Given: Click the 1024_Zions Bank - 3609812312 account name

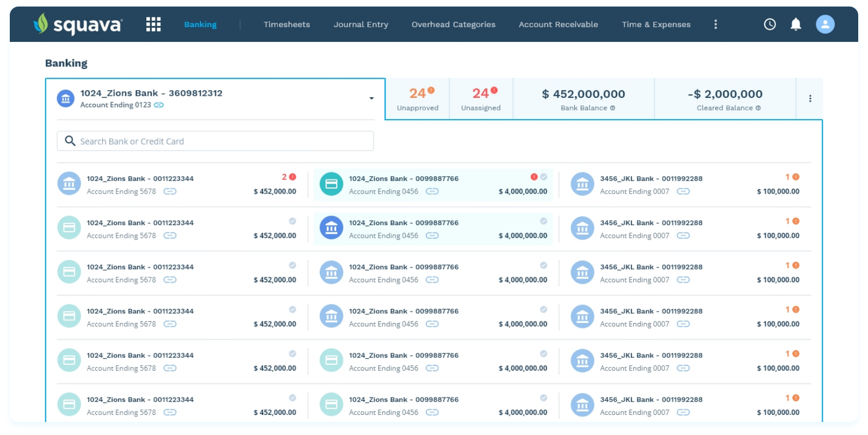Looking at the screenshot, I should click(151, 93).
